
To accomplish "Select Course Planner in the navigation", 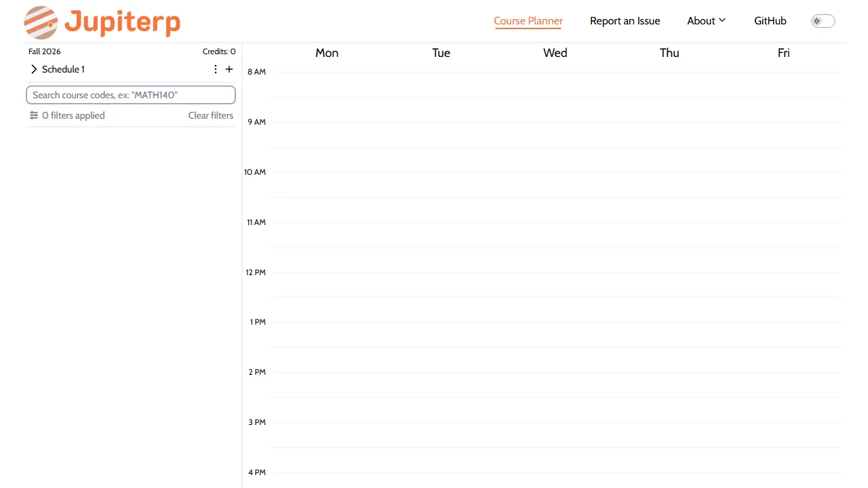I will 528,20.
